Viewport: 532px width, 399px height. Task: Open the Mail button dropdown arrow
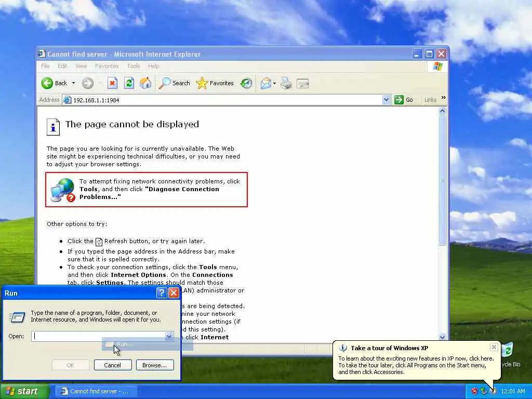click(x=274, y=83)
